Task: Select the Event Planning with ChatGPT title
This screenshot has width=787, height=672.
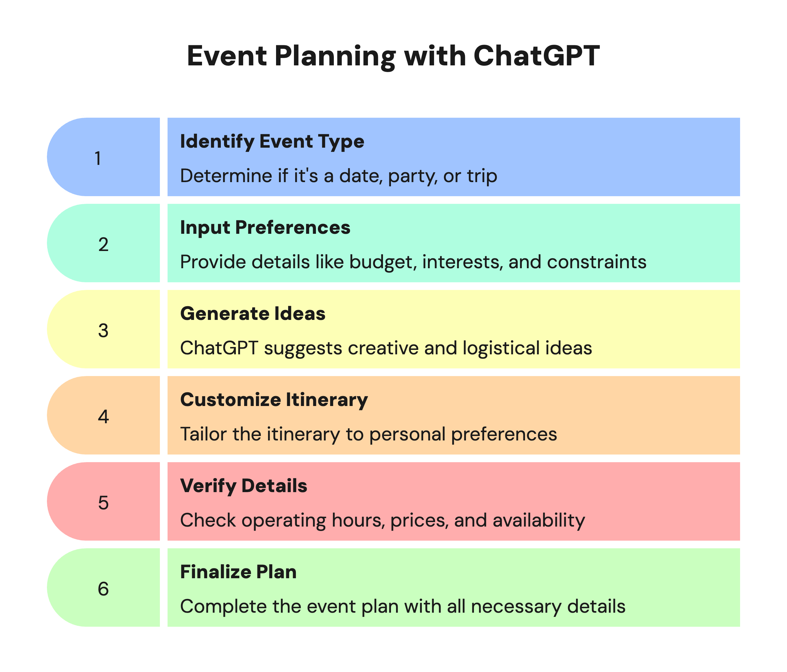Action: click(x=393, y=56)
